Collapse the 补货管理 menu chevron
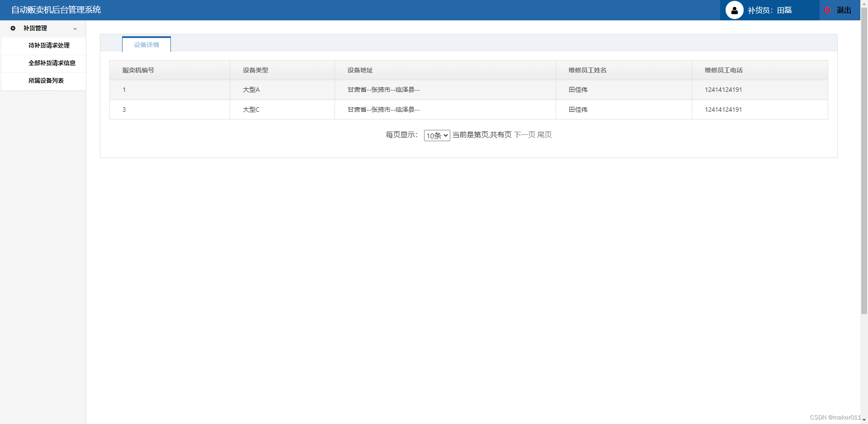 pyautogui.click(x=75, y=29)
